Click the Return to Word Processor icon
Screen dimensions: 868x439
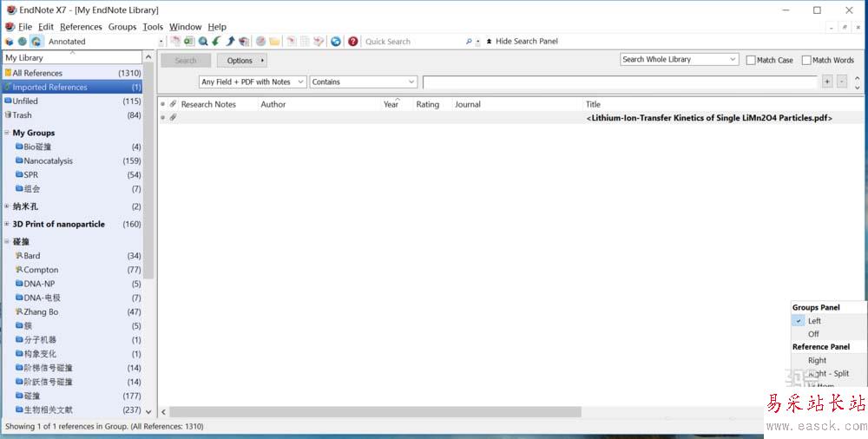click(319, 42)
